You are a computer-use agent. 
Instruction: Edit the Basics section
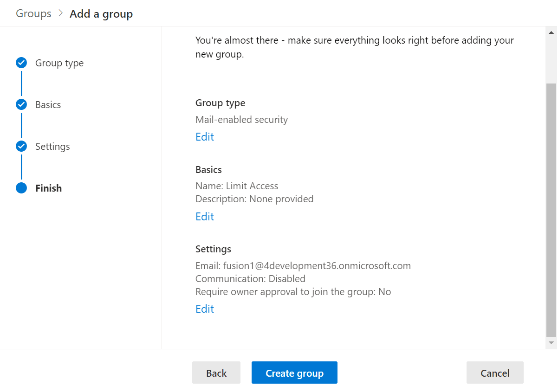pos(205,216)
